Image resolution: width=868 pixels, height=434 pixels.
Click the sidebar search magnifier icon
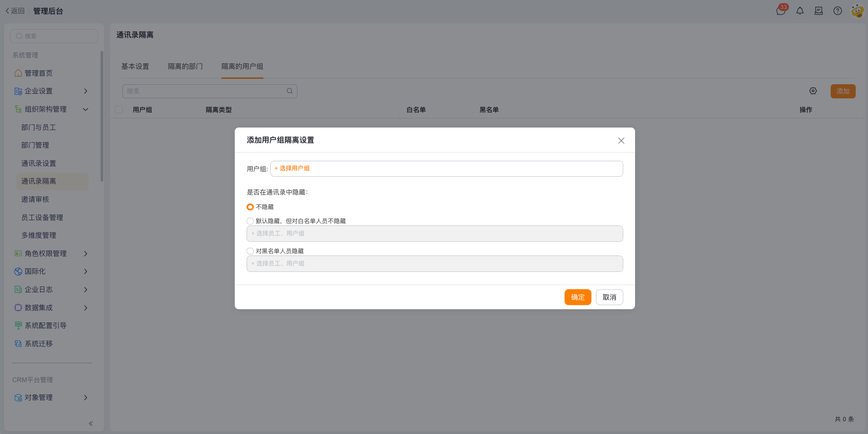pos(19,36)
